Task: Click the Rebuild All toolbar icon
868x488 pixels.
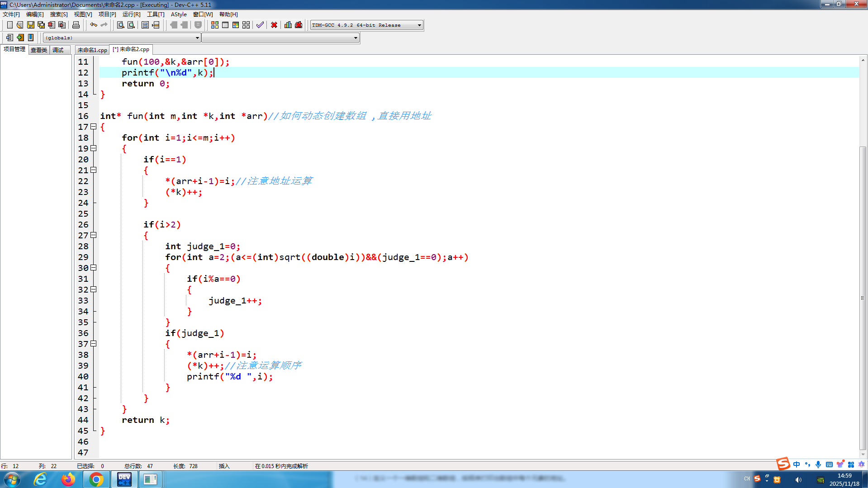Action: (246, 25)
